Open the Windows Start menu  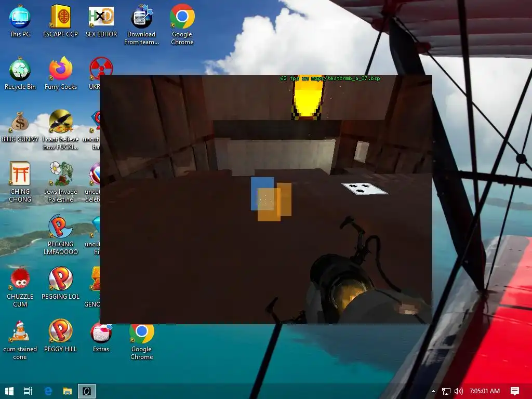(x=9, y=391)
